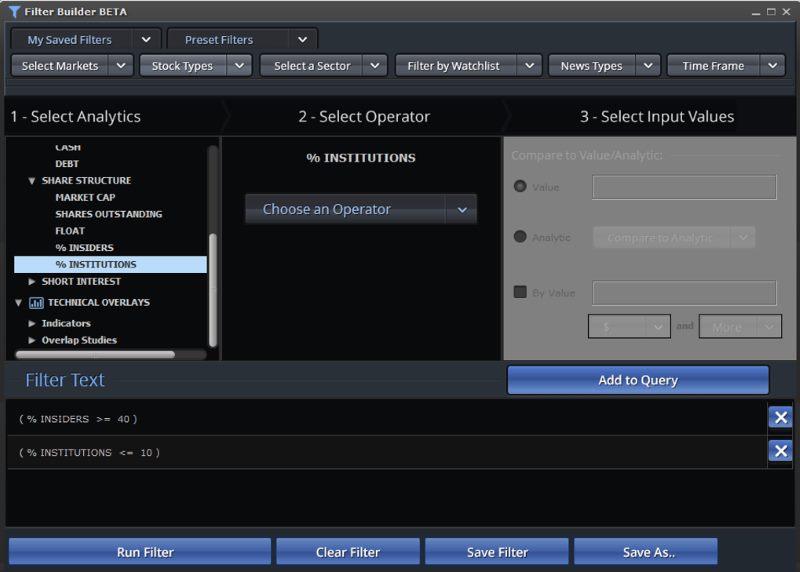Click the Filter Builder funnel icon
The height and width of the screenshot is (572, 800).
[14, 12]
